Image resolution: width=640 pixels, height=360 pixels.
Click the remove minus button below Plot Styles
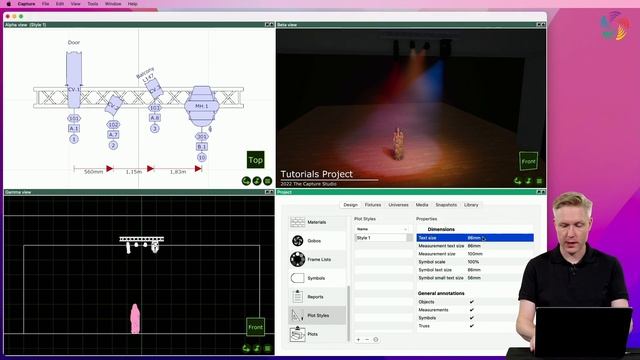(x=367, y=340)
